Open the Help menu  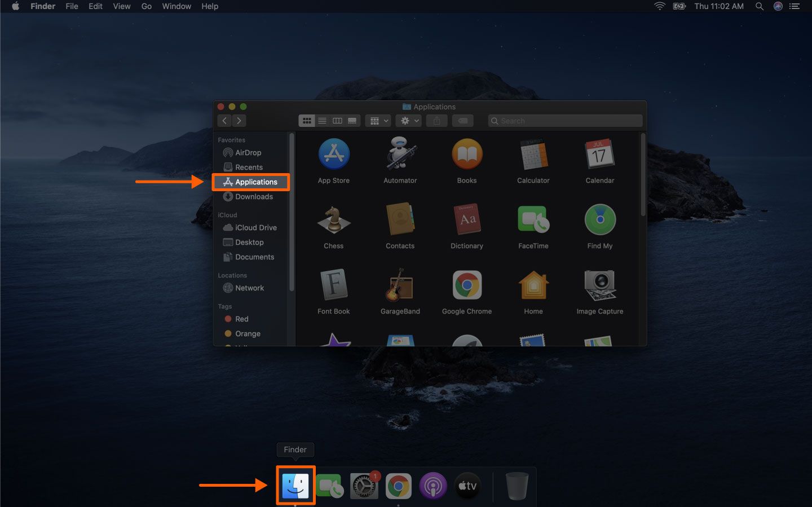click(210, 6)
